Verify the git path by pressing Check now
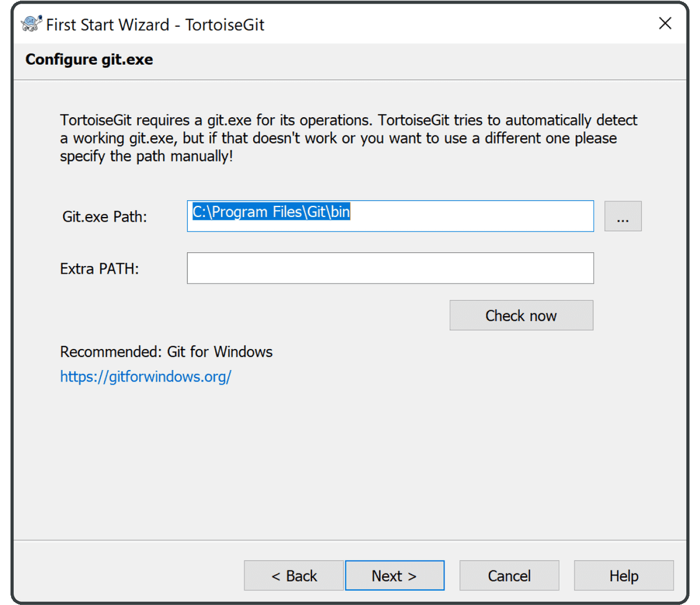Viewport: 700px width, 605px height. (x=521, y=315)
